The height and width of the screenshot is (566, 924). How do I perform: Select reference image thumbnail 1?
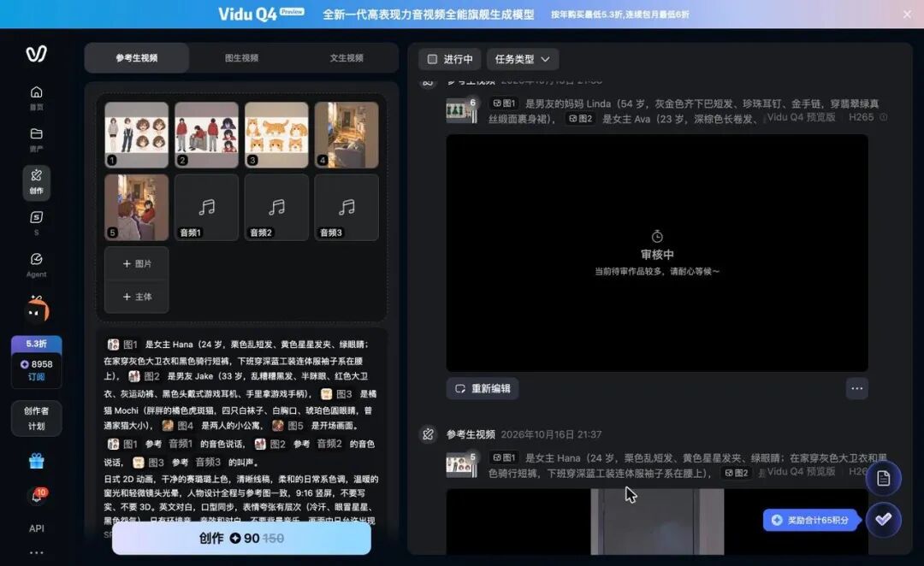pos(137,135)
